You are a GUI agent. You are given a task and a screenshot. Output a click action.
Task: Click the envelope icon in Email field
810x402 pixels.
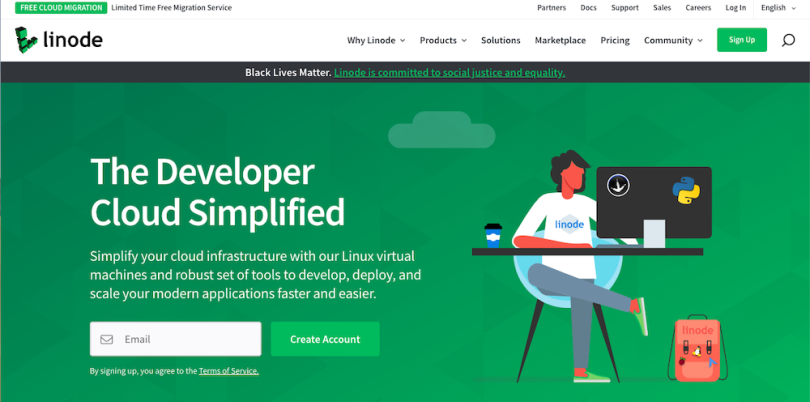(x=106, y=339)
